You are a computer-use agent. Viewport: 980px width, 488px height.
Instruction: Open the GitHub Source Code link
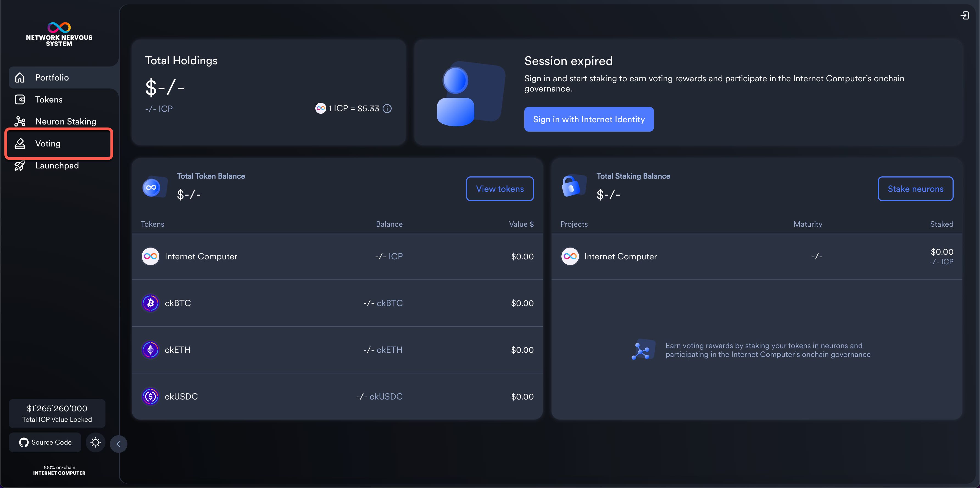45,442
